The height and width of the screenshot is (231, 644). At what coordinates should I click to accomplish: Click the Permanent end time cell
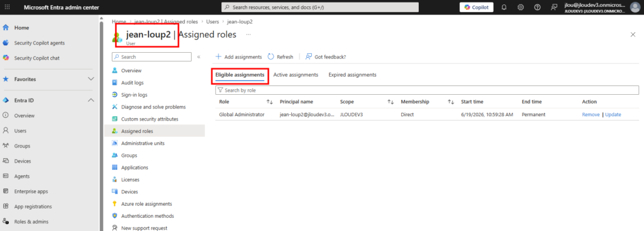533,115
